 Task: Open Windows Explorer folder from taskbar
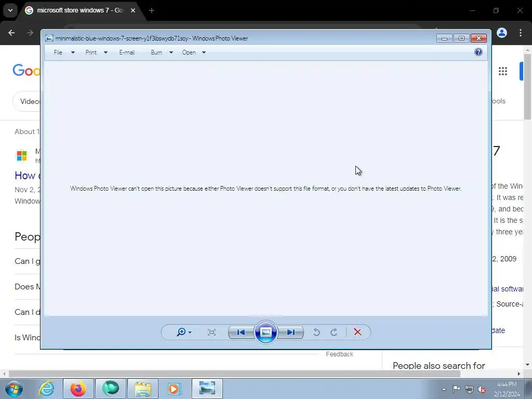click(143, 389)
